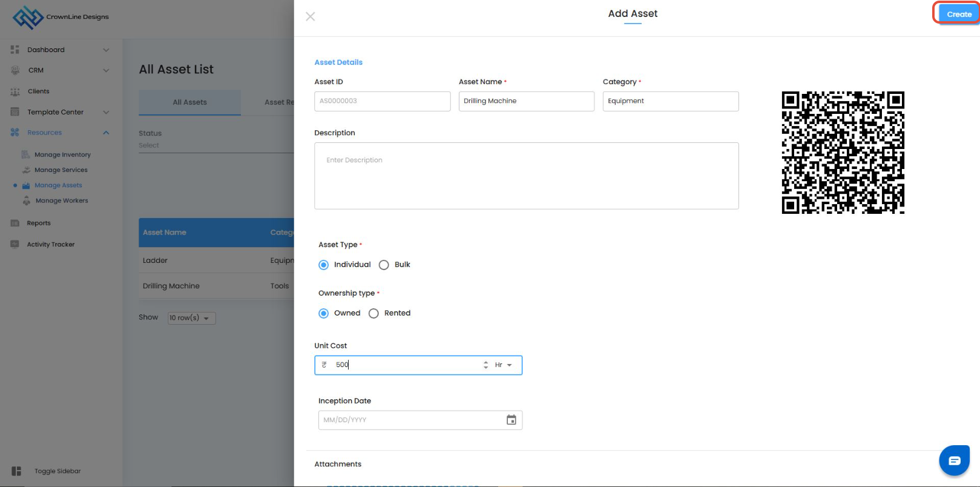Image resolution: width=980 pixels, height=487 pixels.
Task: Click the Toggle Sidebar icon
Action: 16,471
